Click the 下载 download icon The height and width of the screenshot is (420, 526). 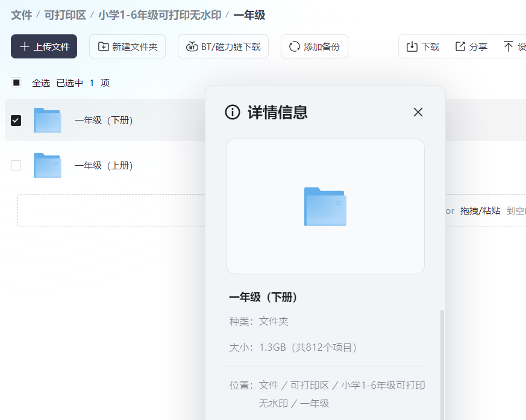click(412, 46)
